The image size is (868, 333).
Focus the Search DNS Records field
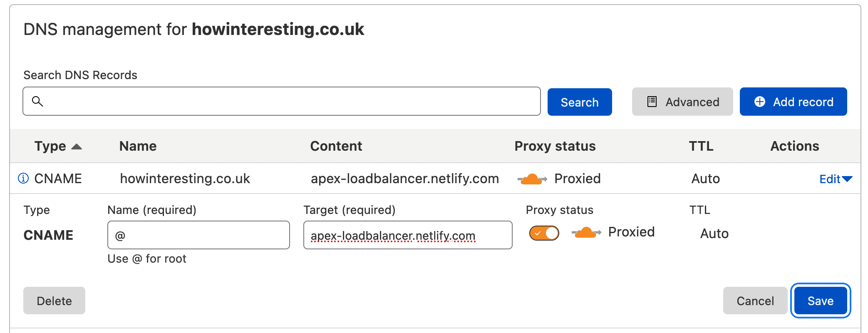click(x=287, y=101)
